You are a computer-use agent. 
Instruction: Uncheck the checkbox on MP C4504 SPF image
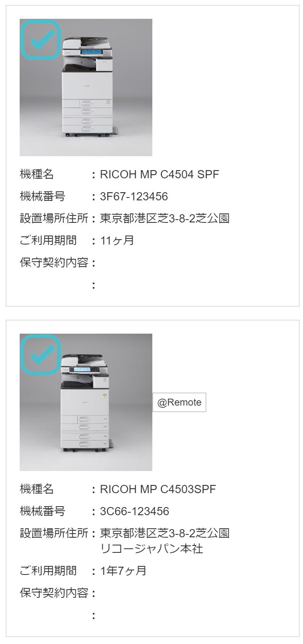point(41,40)
